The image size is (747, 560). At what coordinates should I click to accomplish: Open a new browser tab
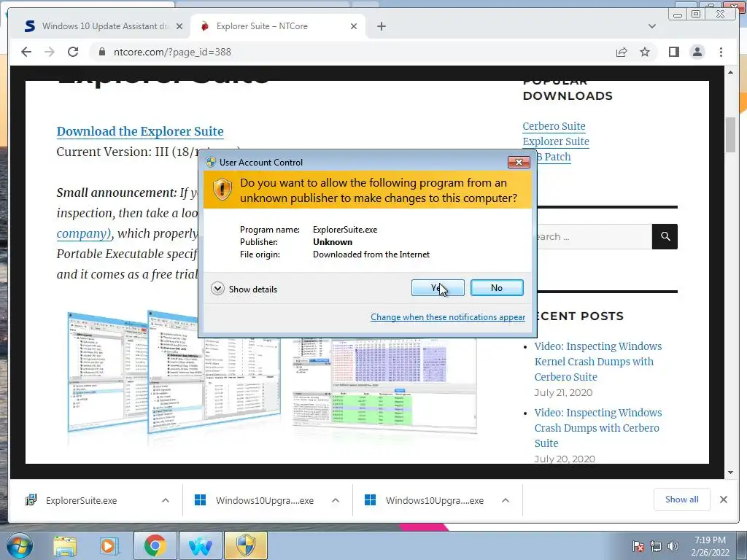point(381,26)
